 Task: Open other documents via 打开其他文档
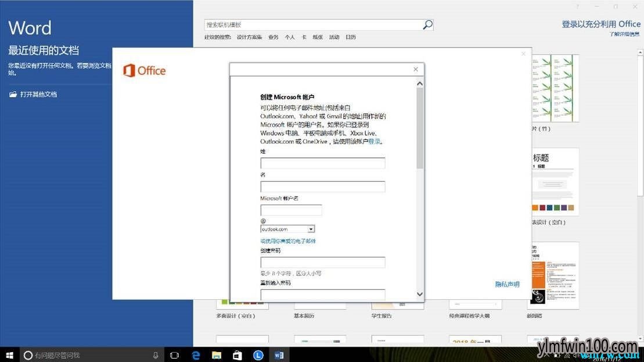33,95
